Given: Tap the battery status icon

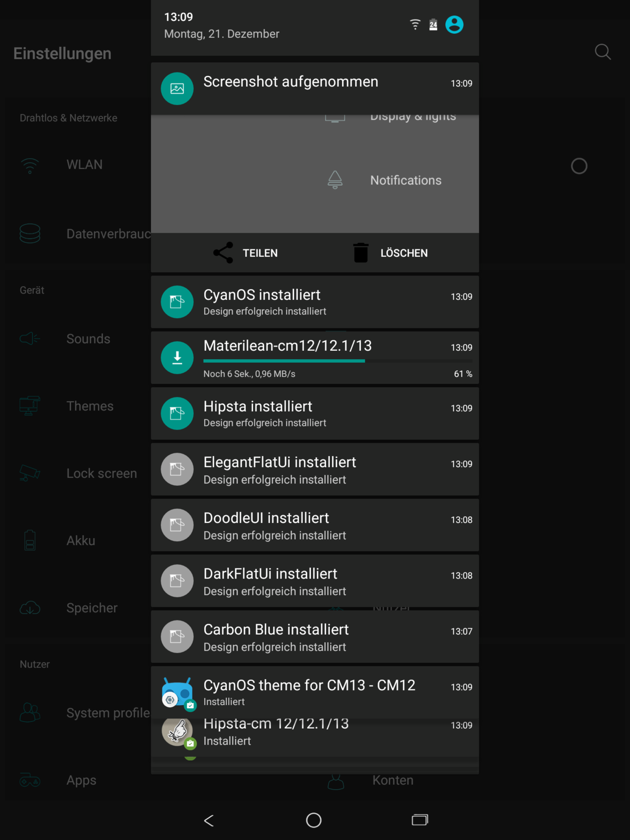Looking at the screenshot, I should coord(433,25).
